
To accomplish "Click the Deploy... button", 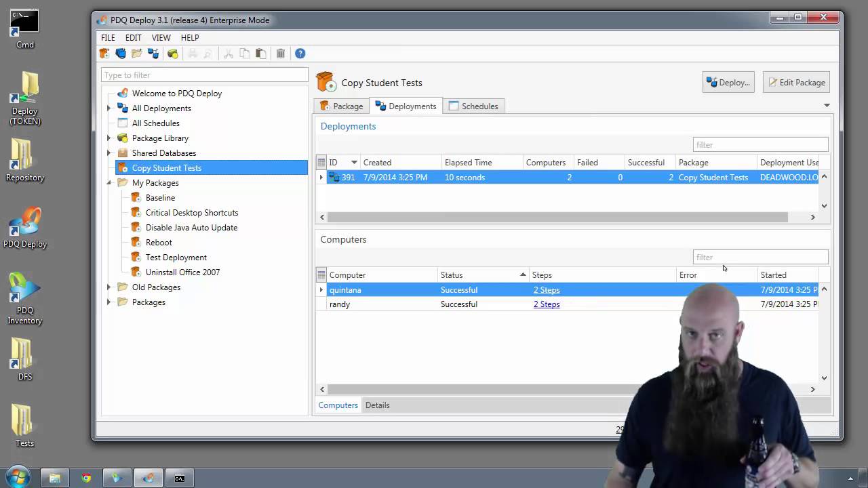I will [x=728, y=83].
